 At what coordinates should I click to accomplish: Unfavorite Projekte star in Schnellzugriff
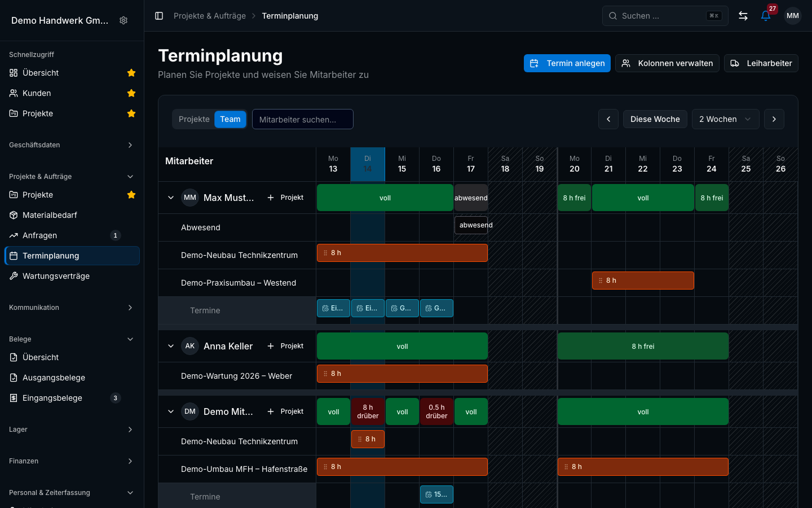point(131,113)
